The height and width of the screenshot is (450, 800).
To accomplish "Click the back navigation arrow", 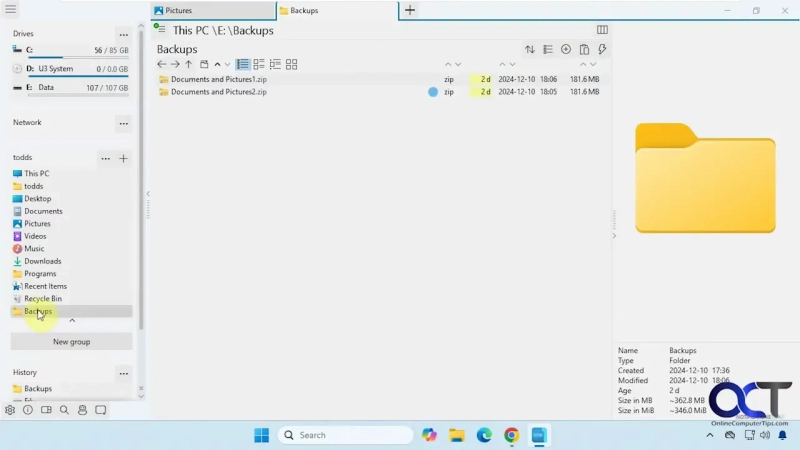I will (x=162, y=64).
